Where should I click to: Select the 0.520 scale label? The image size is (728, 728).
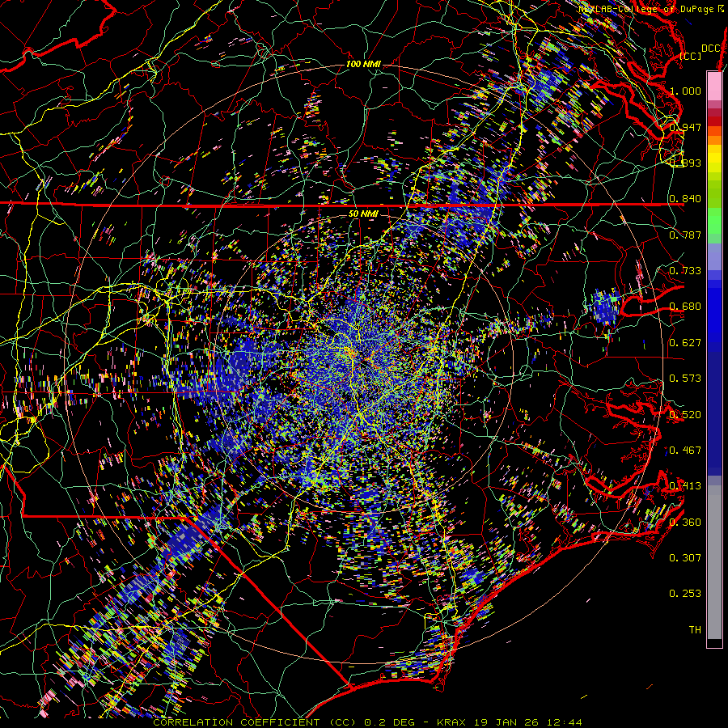tap(685, 415)
